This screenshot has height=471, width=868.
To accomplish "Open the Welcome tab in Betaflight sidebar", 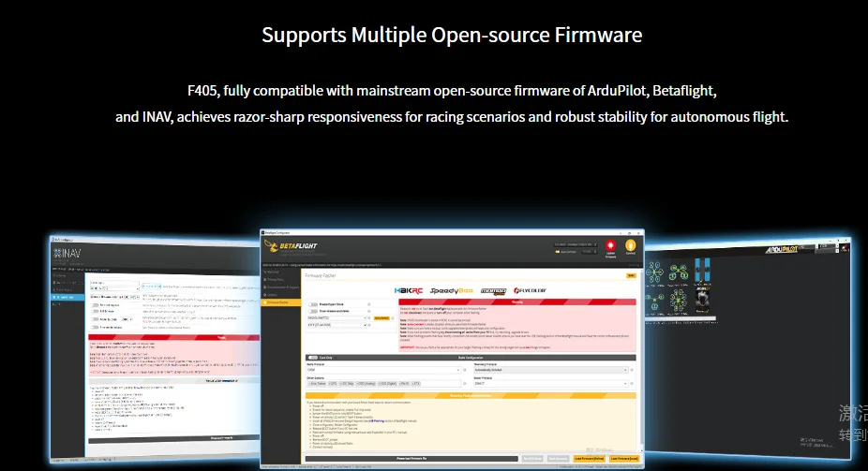I will coord(280,272).
